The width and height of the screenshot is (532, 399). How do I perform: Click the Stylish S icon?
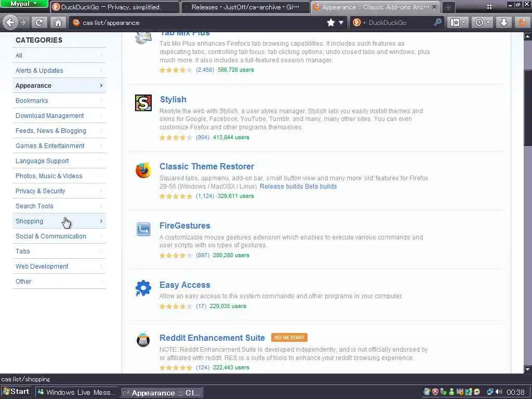pos(143,103)
